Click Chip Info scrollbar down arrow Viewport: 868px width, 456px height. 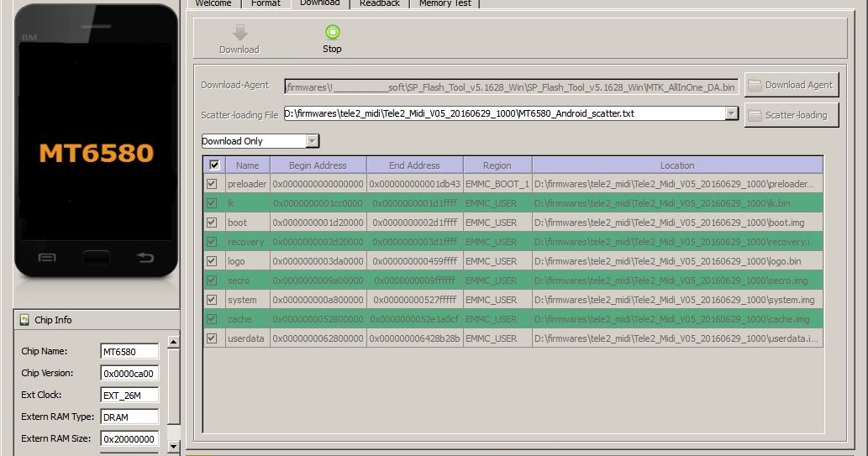click(173, 446)
